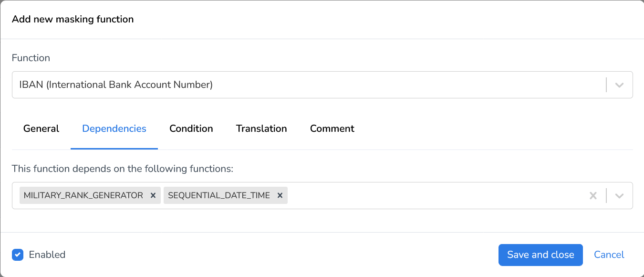Image resolution: width=644 pixels, height=277 pixels.
Task: Expand the Function dropdown chevron
Action: click(x=619, y=85)
